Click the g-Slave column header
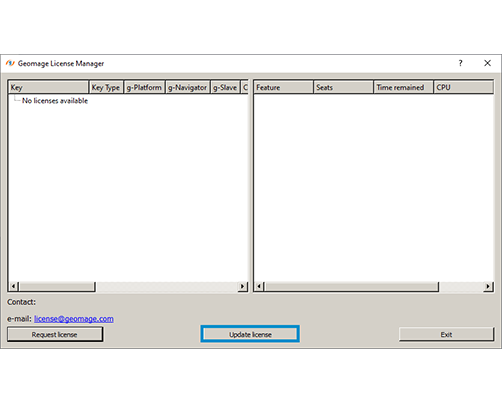Viewport: 502px width, 403px height. point(225,87)
